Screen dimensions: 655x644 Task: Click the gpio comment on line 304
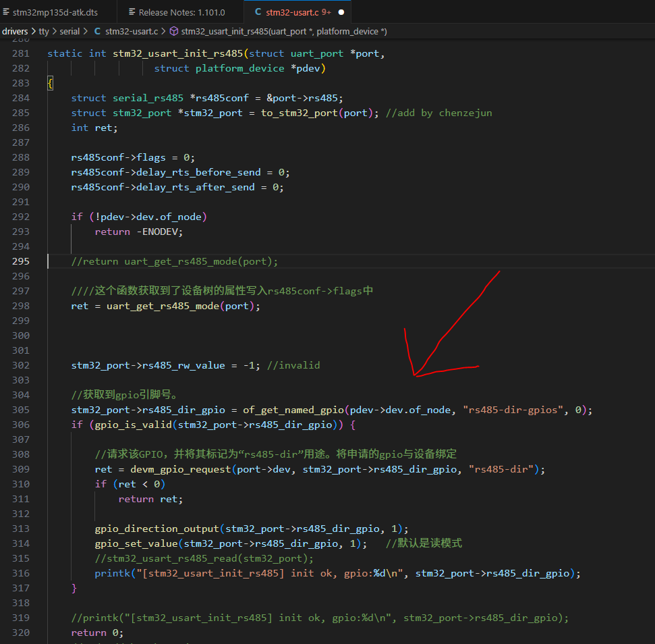tap(124, 394)
